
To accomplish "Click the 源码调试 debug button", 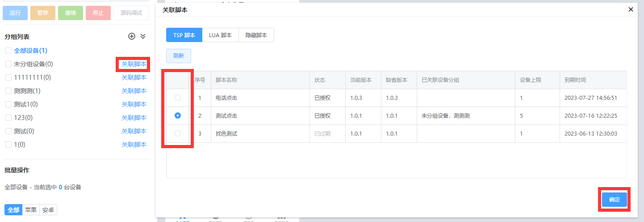I will (131, 13).
